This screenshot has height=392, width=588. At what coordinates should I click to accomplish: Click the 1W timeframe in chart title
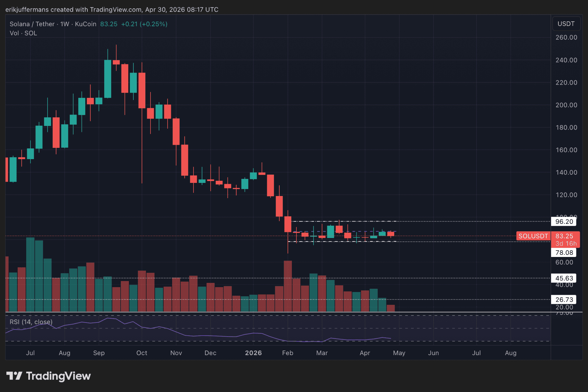pyautogui.click(x=65, y=24)
